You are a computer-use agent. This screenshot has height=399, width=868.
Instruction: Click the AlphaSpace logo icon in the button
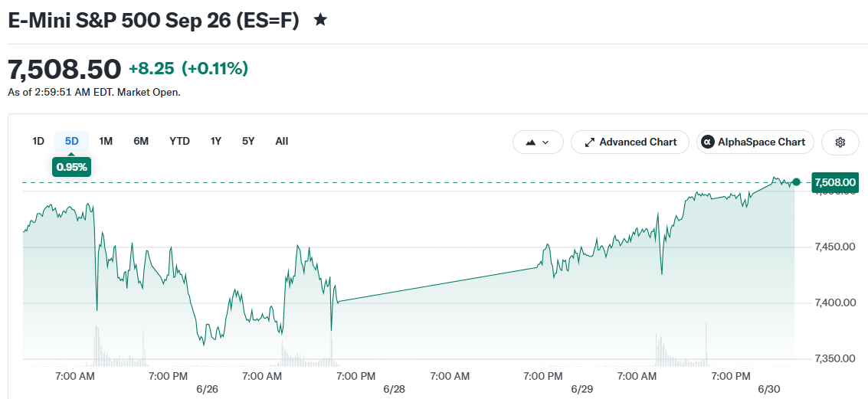click(707, 142)
